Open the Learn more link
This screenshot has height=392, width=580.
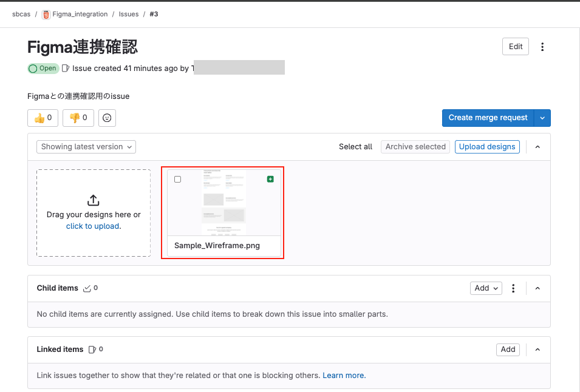(x=344, y=375)
